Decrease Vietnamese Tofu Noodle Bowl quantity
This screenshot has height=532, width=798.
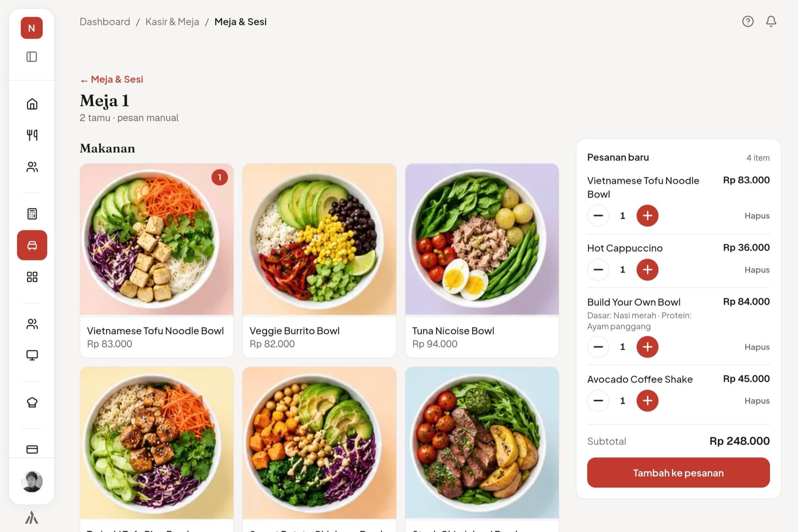pyautogui.click(x=598, y=216)
